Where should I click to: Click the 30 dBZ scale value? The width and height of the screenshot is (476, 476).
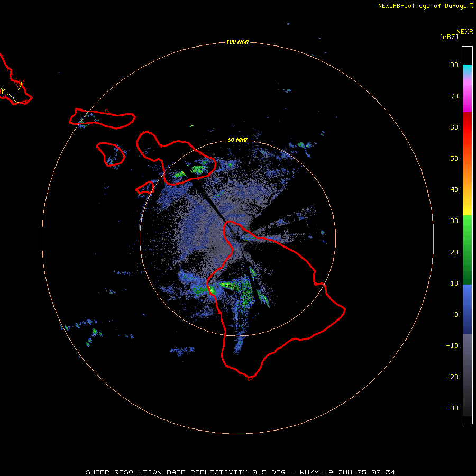tap(454, 221)
